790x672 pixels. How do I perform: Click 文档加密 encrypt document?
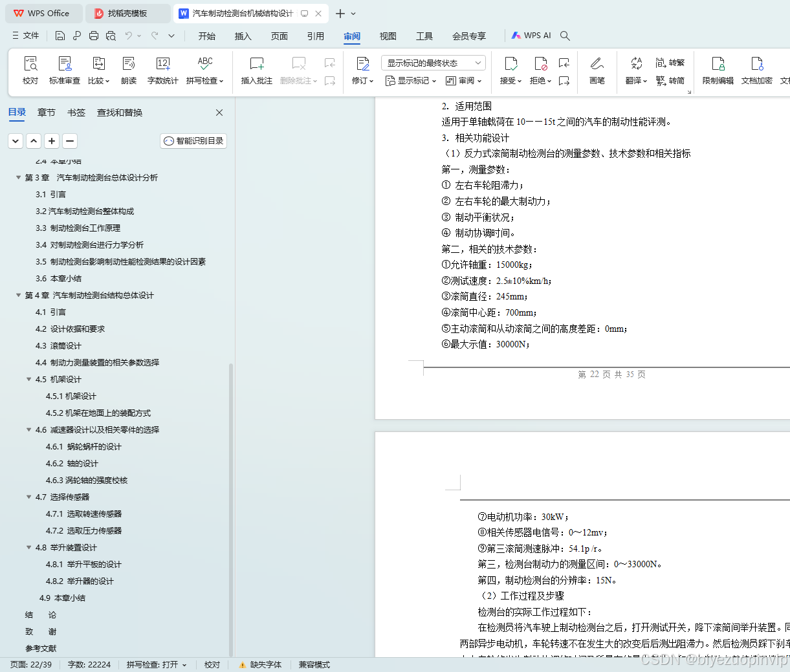[x=757, y=70]
